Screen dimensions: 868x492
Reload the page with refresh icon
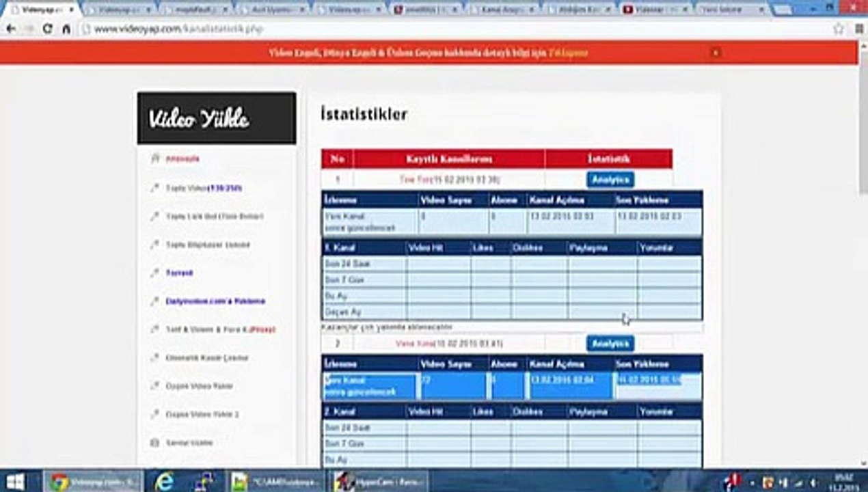click(x=47, y=29)
